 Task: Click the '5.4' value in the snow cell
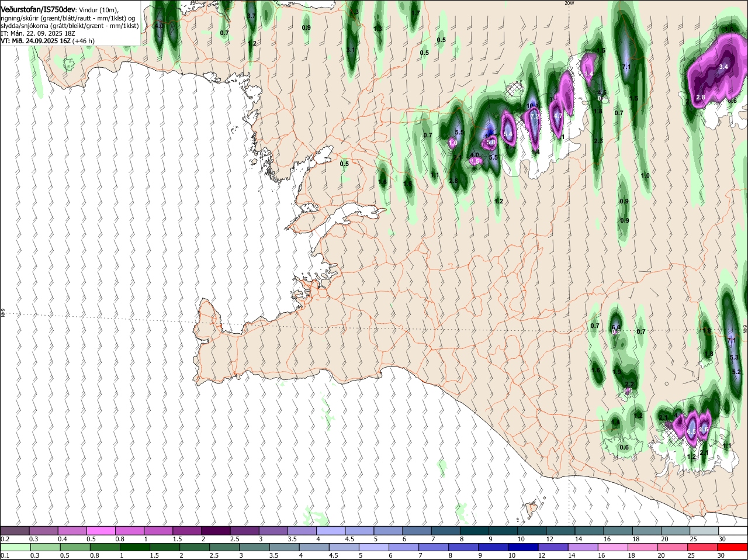508,134
